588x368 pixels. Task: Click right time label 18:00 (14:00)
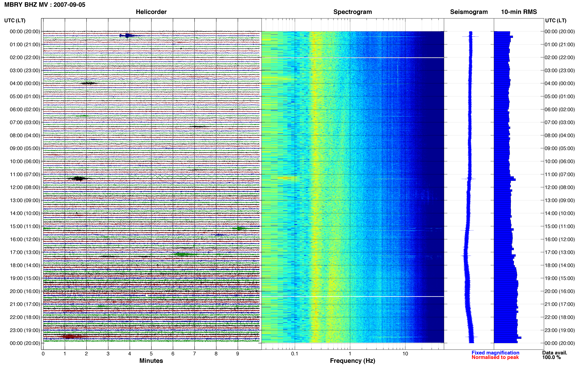[x=560, y=265]
